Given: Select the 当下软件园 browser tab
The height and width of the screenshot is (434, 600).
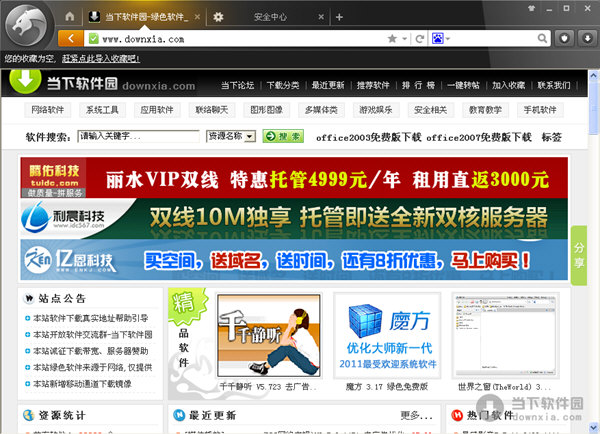Looking at the screenshot, I should pyautogui.click(x=145, y=17).
